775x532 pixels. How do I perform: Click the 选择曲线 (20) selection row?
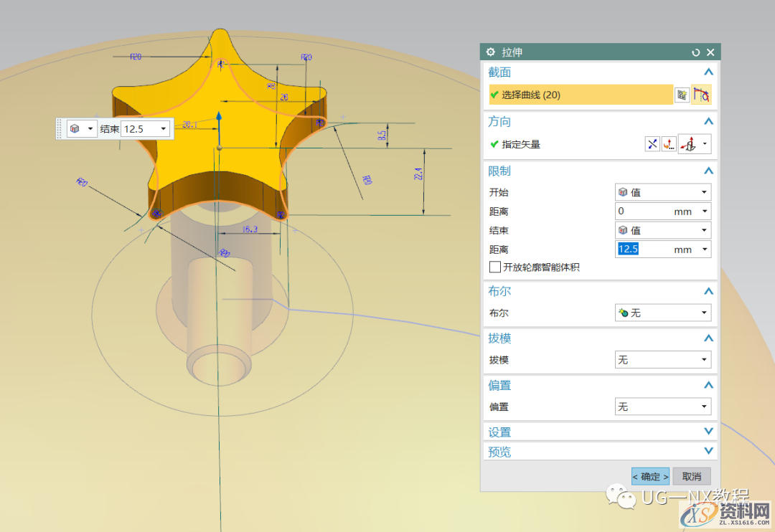[x=580, y=95]
